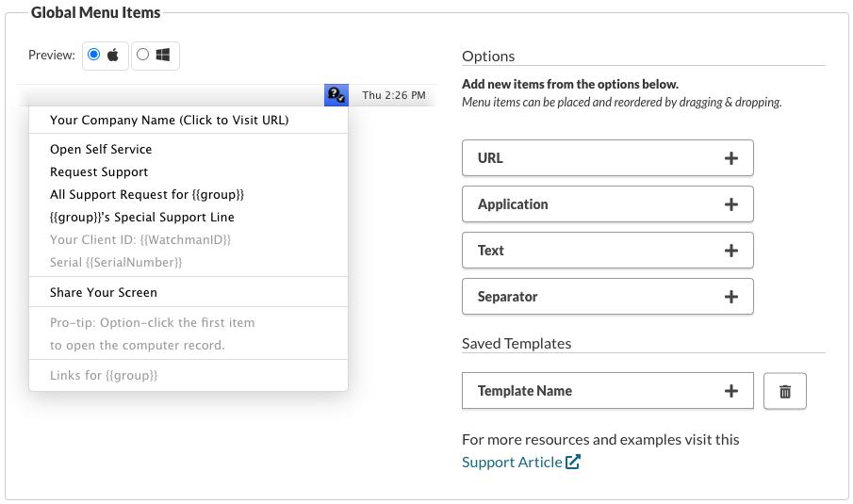The height and width of the screenshot is (504, 853).
Task: Click Your Client ID: {{WatchmanID}} text item
Action: [x=140, y=240]
